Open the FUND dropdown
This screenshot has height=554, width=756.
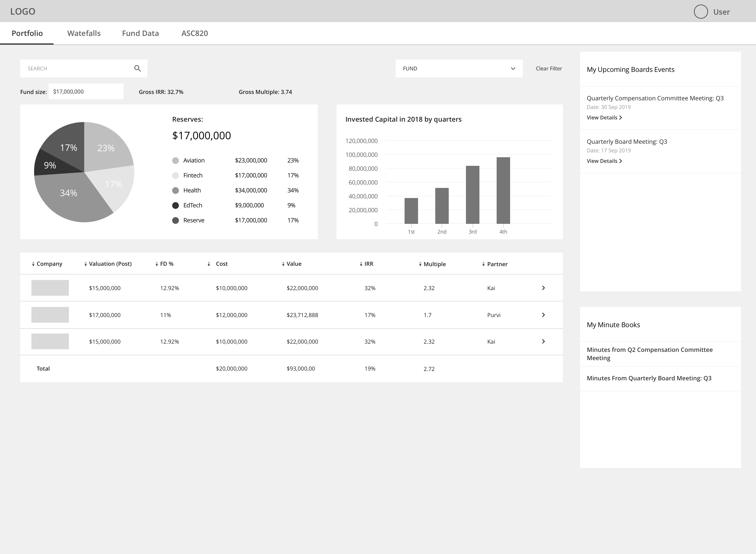[459, 69]
